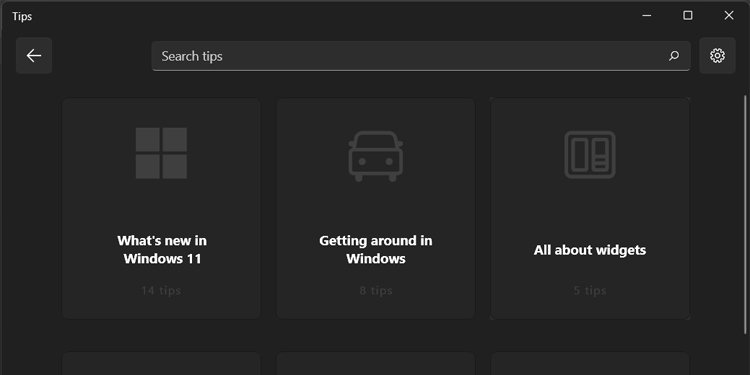The image size is (750, 375).
Task: Click the car icon on Getting around card
Action: pyautogui.click(x=375, y=156)
